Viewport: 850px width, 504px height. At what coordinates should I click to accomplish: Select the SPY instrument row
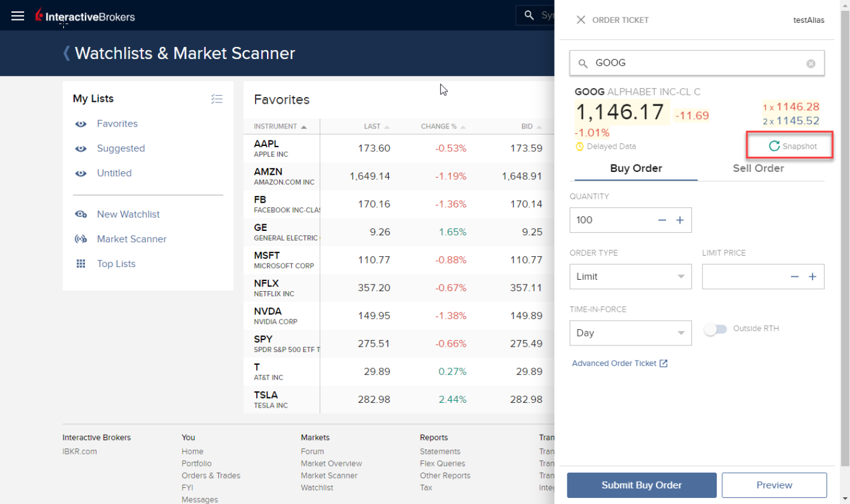coord(398,344)
